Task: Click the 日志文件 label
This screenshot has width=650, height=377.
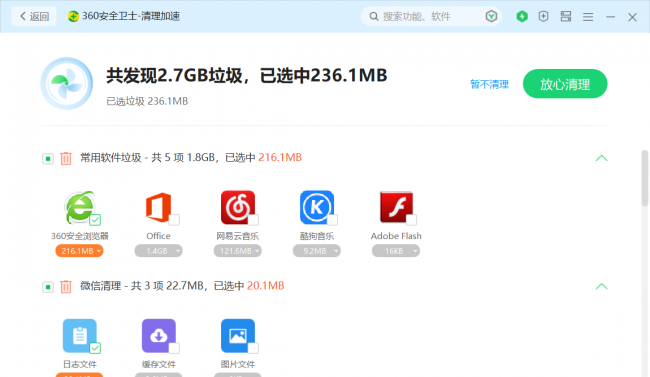Action: [80, 364]
